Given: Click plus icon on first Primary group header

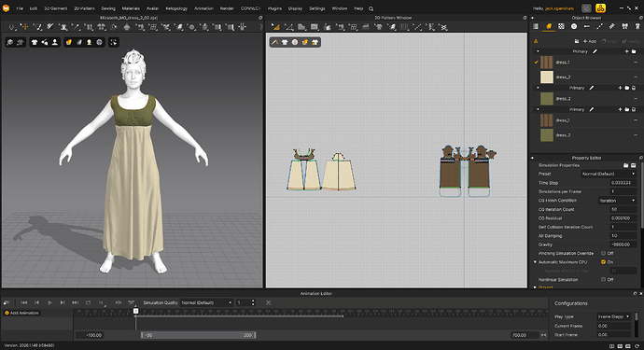Looking at the screenshot, I should click(x=627, y=51).
